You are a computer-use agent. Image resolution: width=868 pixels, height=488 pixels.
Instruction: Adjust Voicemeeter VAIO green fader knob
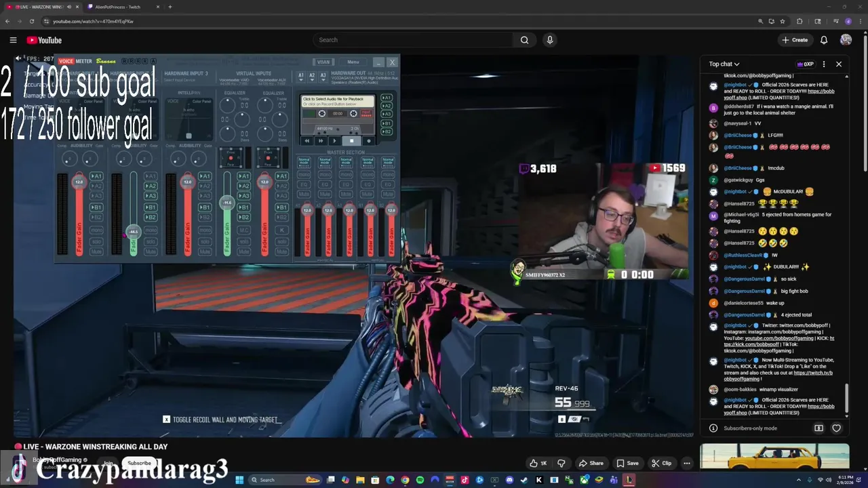click(227, 202)
